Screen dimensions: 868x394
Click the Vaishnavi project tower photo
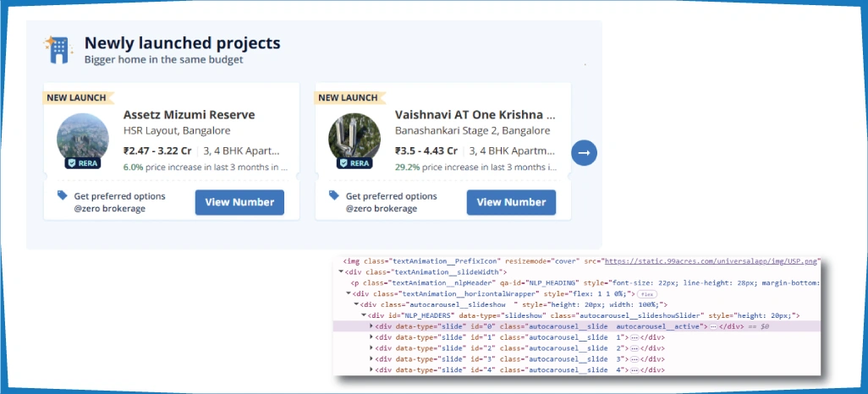coord(354,137)
